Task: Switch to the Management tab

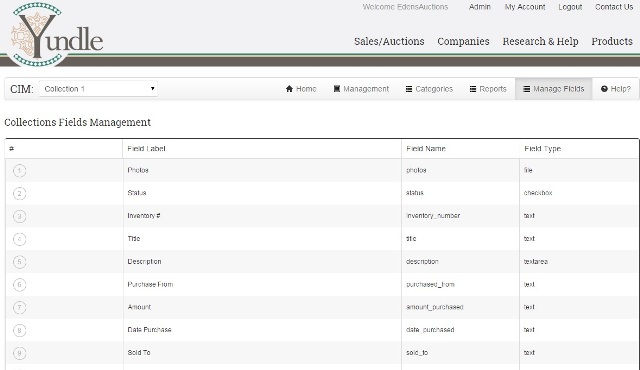Action: pos(361,89)
